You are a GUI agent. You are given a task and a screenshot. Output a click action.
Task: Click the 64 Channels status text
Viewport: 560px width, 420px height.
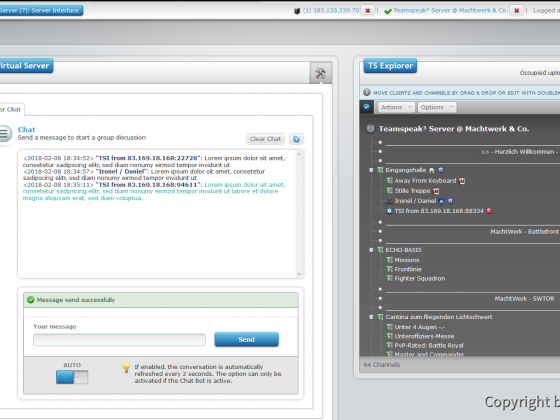click(381, 365)
